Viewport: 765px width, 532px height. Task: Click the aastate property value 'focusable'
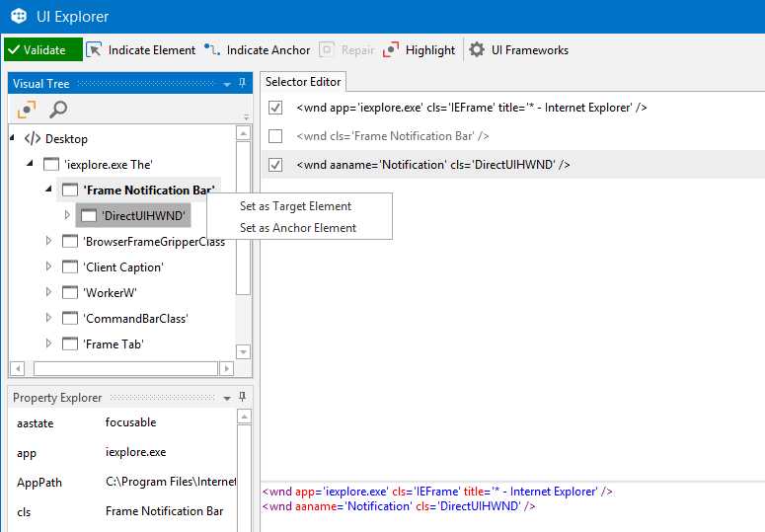pyautogui.click(x=130, y=422)
